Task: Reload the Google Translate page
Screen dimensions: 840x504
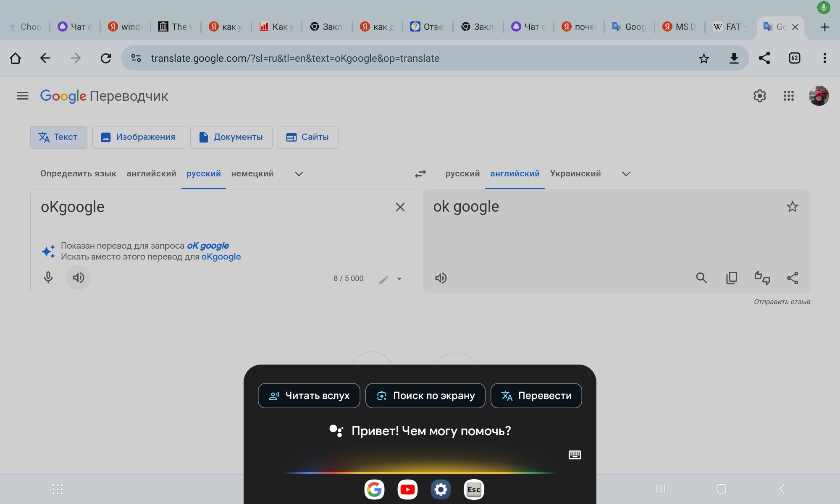Action: pyautogui.click(x=106, y=58)
